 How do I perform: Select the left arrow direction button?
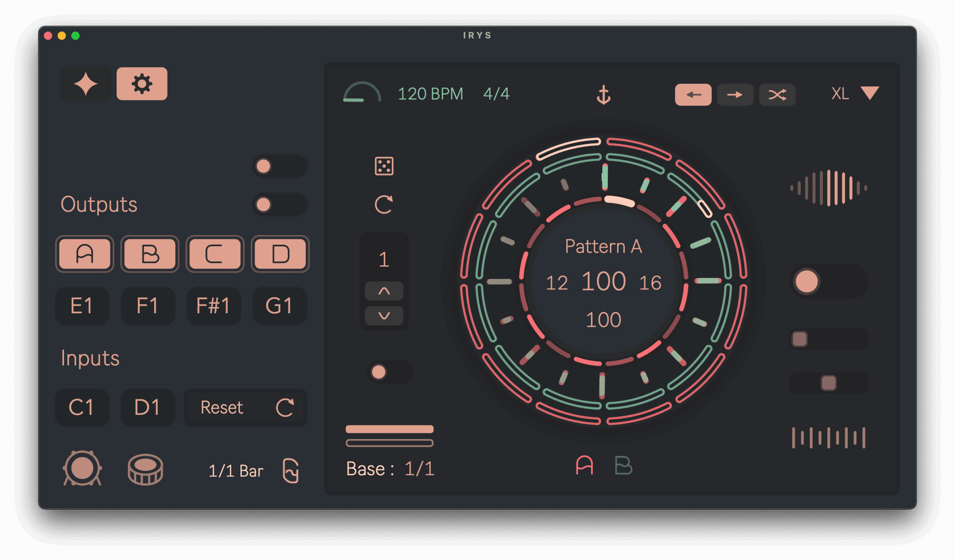693,94
